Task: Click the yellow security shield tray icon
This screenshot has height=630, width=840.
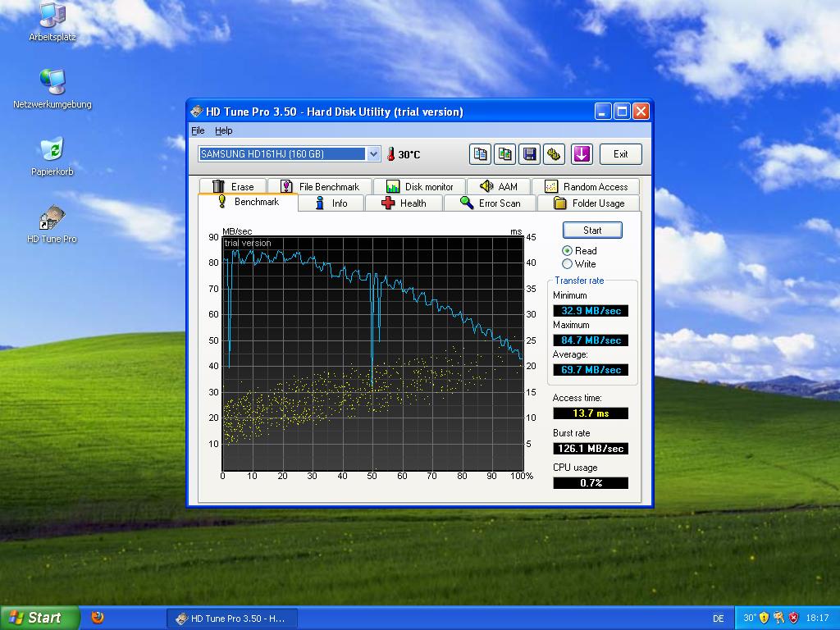Action: (764, 619)
